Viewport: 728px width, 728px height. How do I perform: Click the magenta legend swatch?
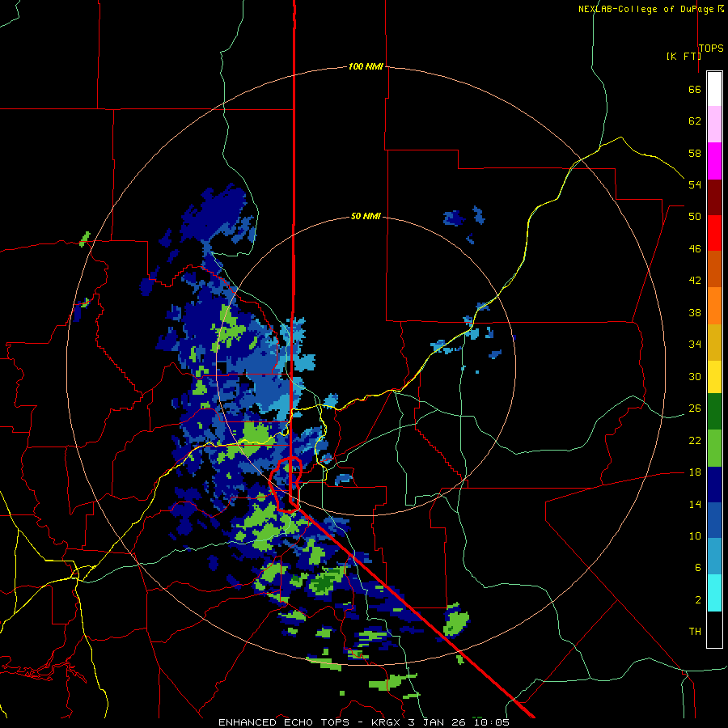coord(714,161)
